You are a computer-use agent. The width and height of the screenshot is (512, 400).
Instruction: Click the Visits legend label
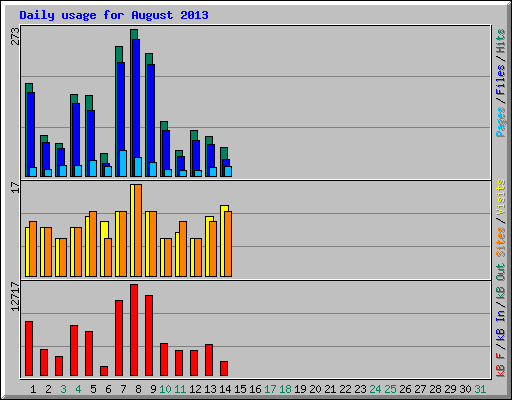[500, 197]
